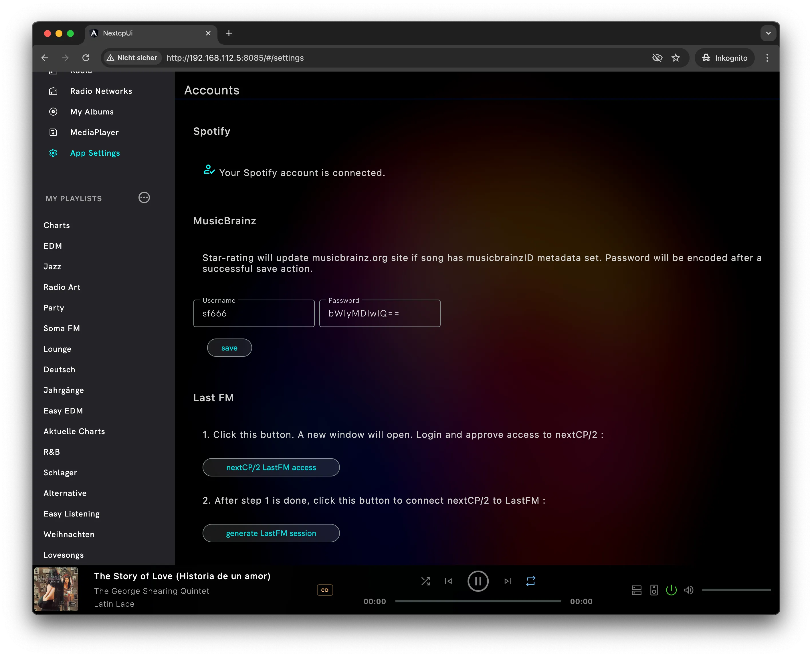Open the Jazz playlist
Screen dimensions: 812x657
tap(52, 266)
